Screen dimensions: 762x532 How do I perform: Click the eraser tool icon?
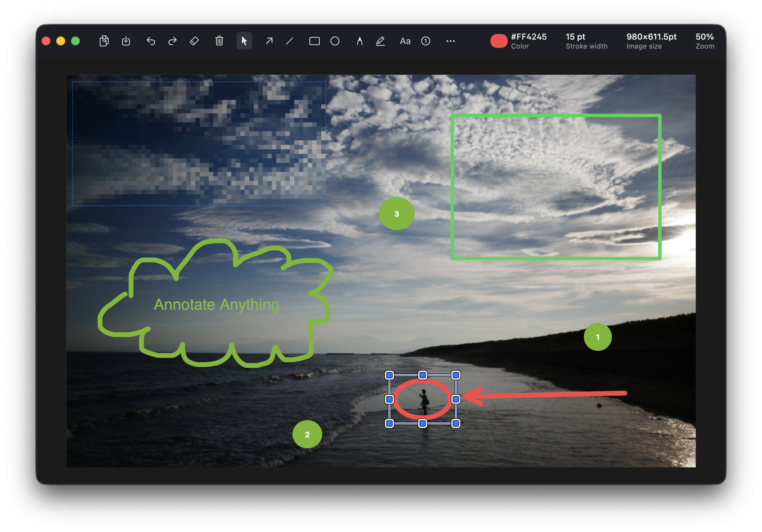(194, 41)
